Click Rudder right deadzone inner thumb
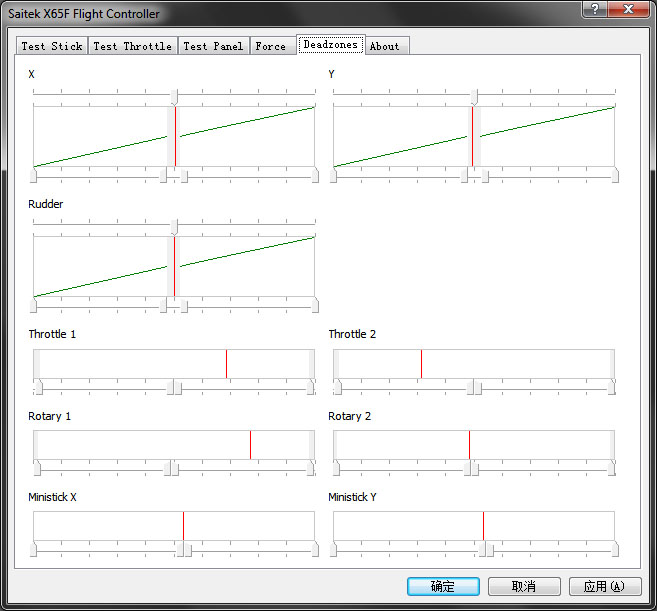The width and height of the screenshot is (657, 611). (184, 305)
